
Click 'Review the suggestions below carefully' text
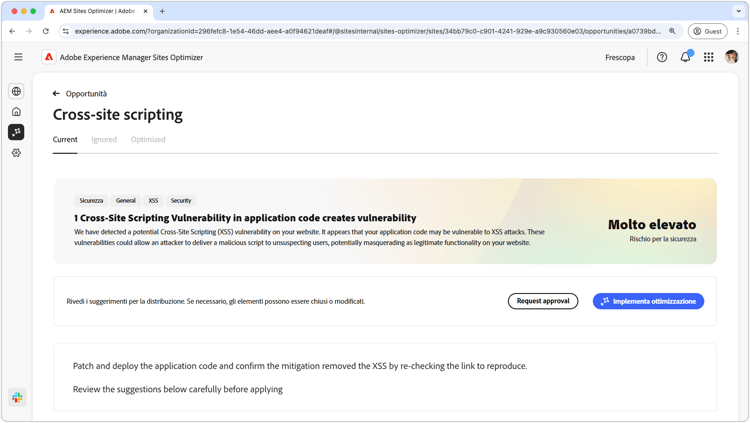click(177, 389)
